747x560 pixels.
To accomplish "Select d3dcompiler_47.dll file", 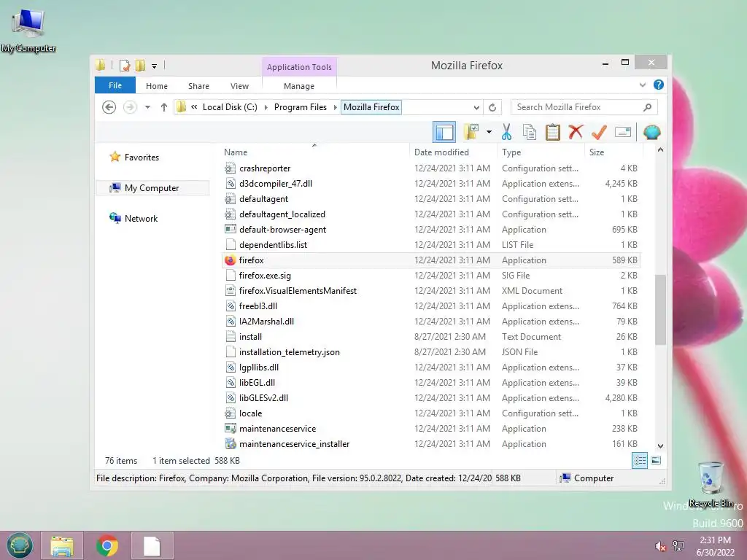I will tap(430, 183).
